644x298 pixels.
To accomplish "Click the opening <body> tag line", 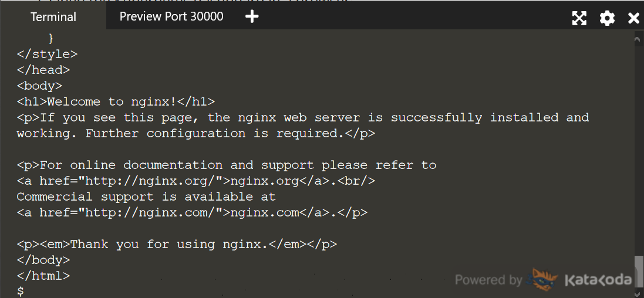I will pos(39,86).
